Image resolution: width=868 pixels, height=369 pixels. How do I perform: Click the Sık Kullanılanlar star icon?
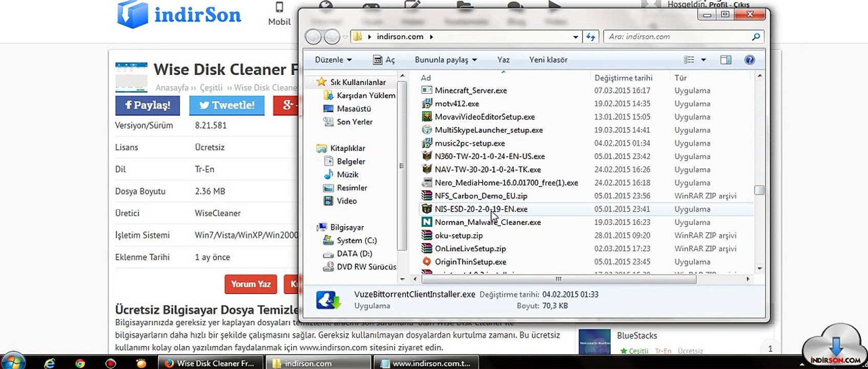(321, 82)
